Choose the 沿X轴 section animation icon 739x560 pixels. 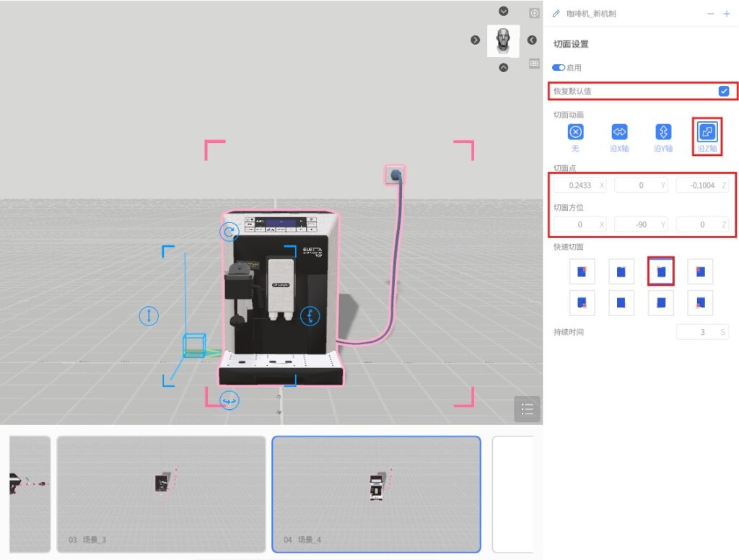[619, 132]
